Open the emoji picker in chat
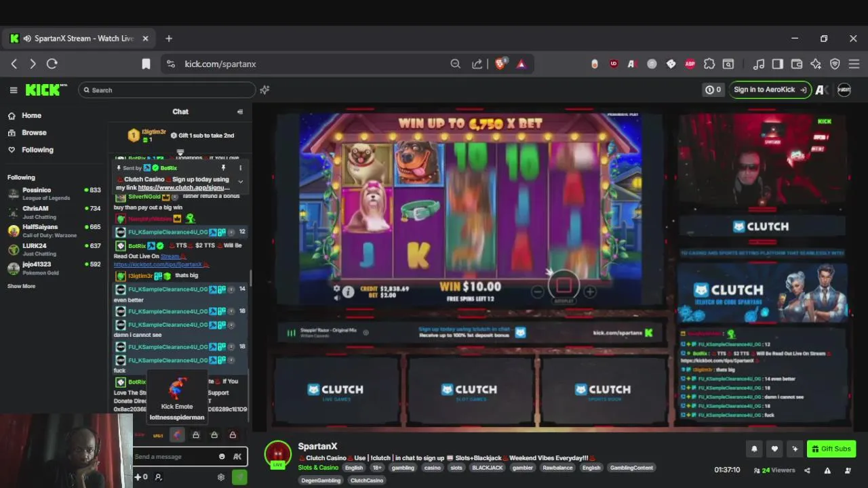This screenshot has width=868, height=488. coord(222,457)
